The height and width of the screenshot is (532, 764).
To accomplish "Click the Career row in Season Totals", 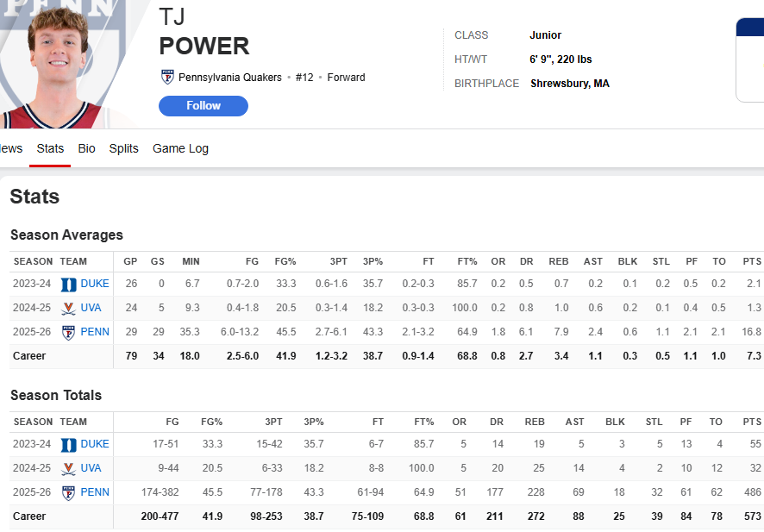I will [387, 516].
